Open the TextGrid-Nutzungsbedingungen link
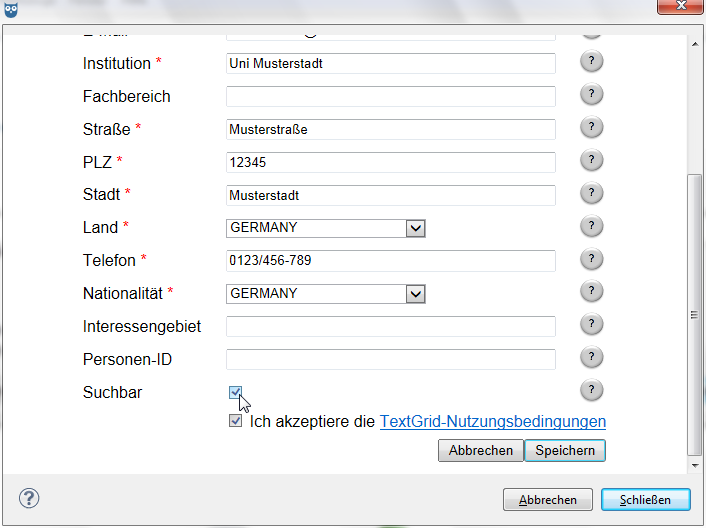The image size is (706, 528). click(x=492, y=422)
